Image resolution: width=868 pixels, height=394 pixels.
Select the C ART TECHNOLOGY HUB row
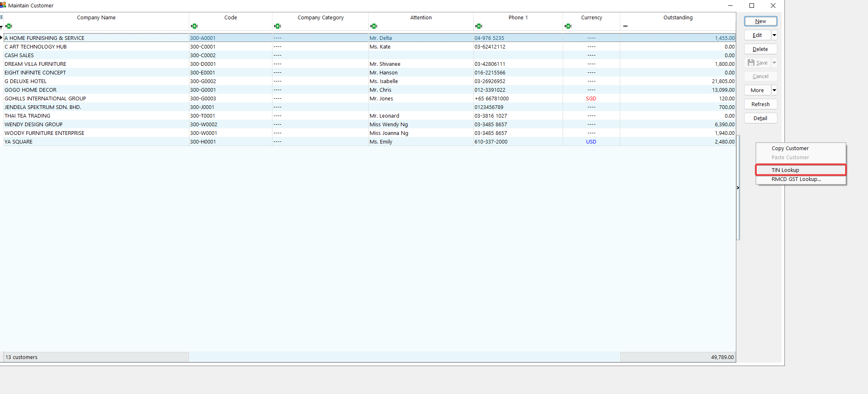369,46
